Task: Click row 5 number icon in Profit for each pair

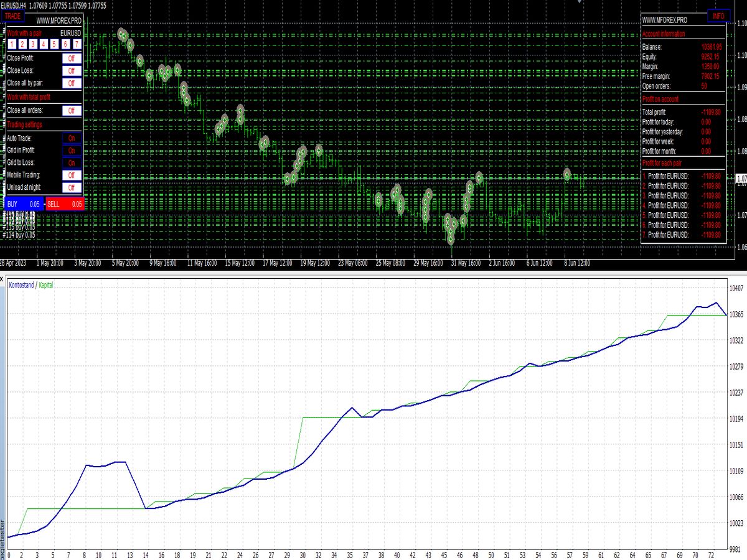Action: [645, 215]
